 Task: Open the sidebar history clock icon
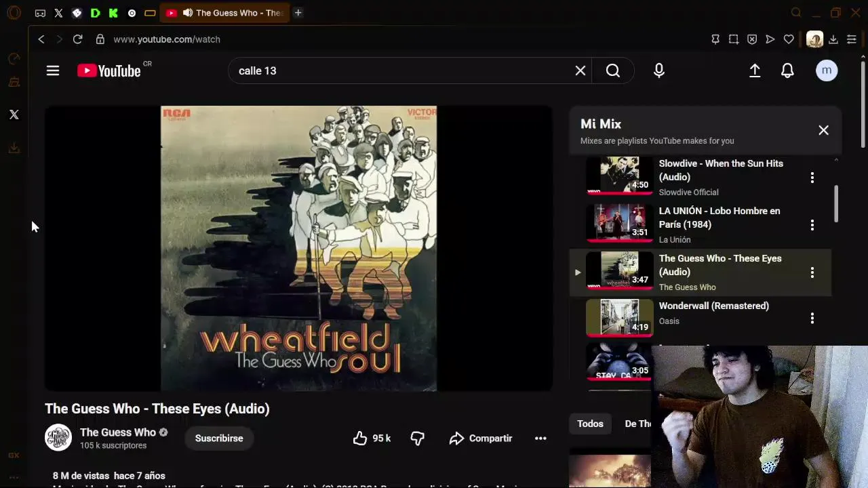pyautogui.click(x=14, y=59)
